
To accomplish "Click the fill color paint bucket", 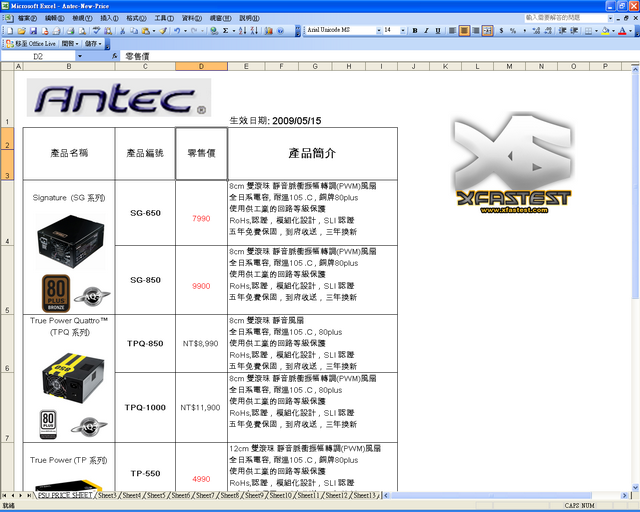I will [605, 31].
